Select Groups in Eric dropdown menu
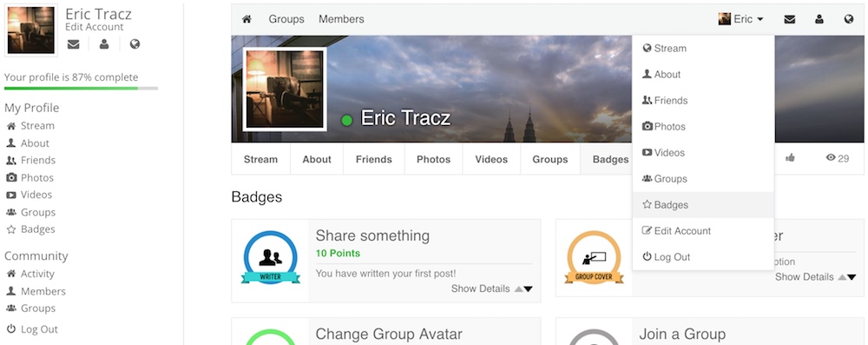 [x=703, y=179]
